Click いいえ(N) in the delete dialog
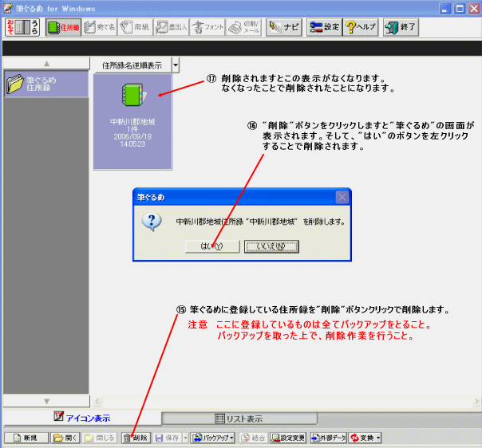This screenshot has height=448, width=482. point(271,246)
